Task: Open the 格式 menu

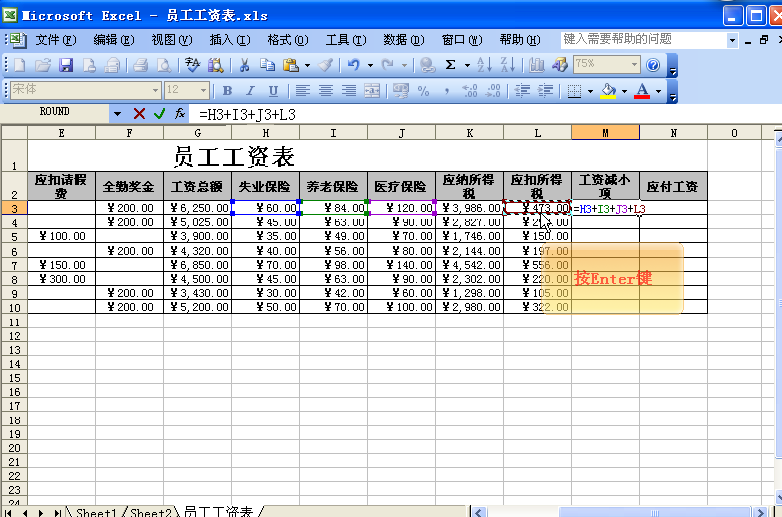Action: (288, 40)
